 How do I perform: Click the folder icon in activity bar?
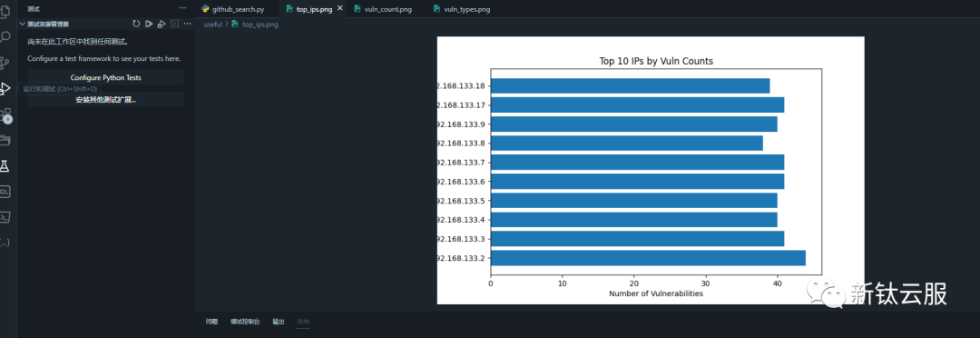pos(5,140)
